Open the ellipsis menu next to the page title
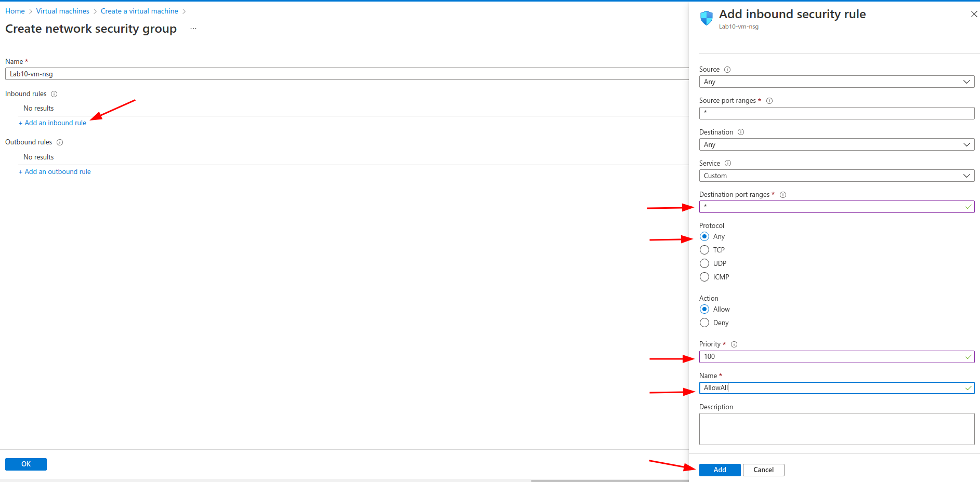980x482 pixels. [193, 29]
